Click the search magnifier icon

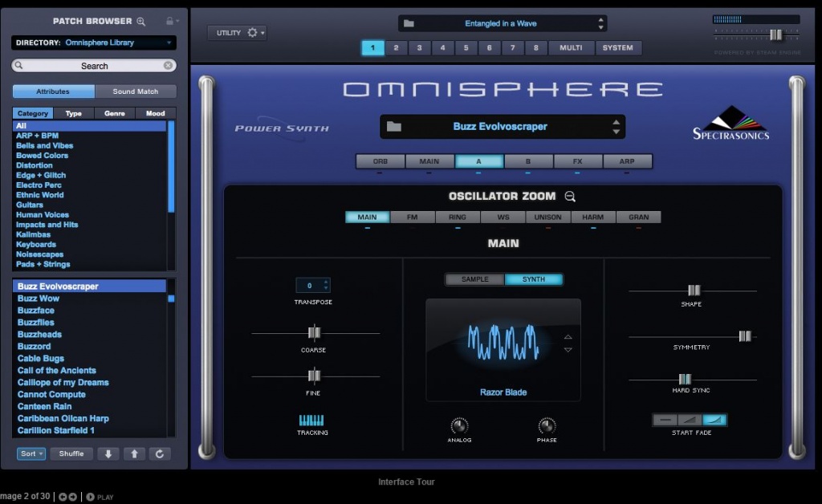(19, 66)
